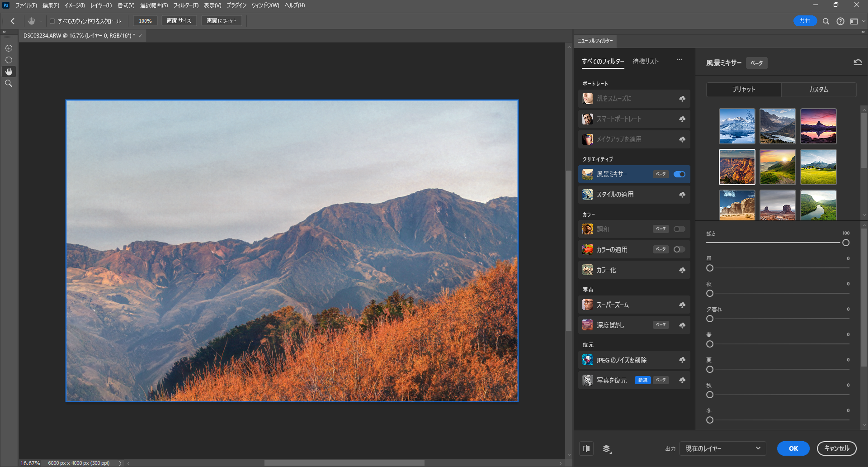Image resolution: width=868 pixels, height=467 pixels.
Task: Close the DSC03234.ARW document tab
Action: click(140, 36)
